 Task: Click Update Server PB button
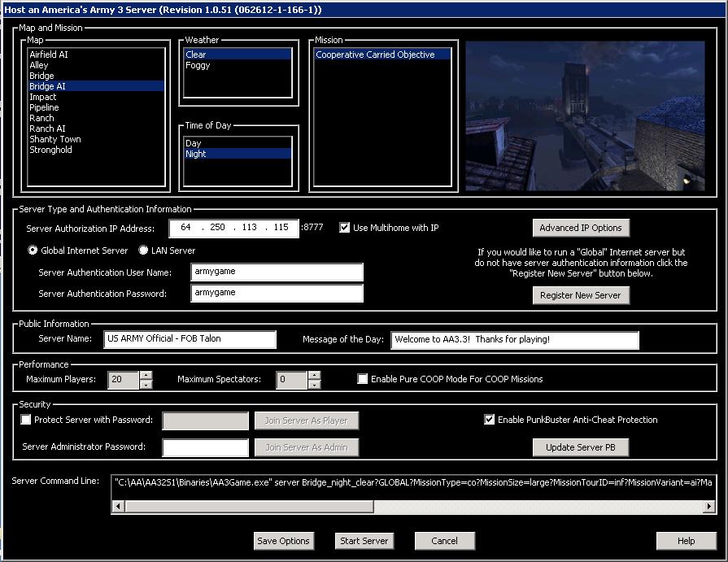[581, 447]
